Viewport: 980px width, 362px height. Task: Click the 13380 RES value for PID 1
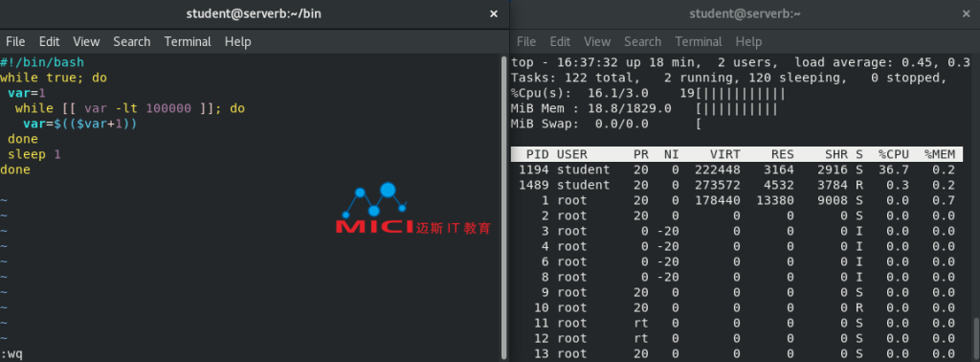pos(775,200)
